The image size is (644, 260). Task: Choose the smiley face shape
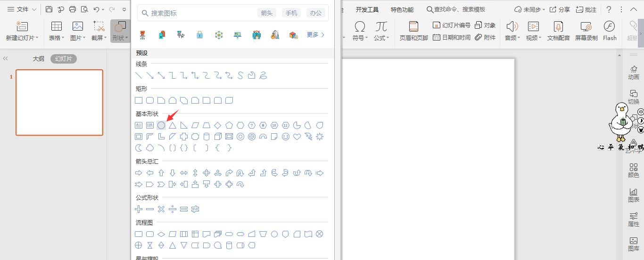[286, 137]
